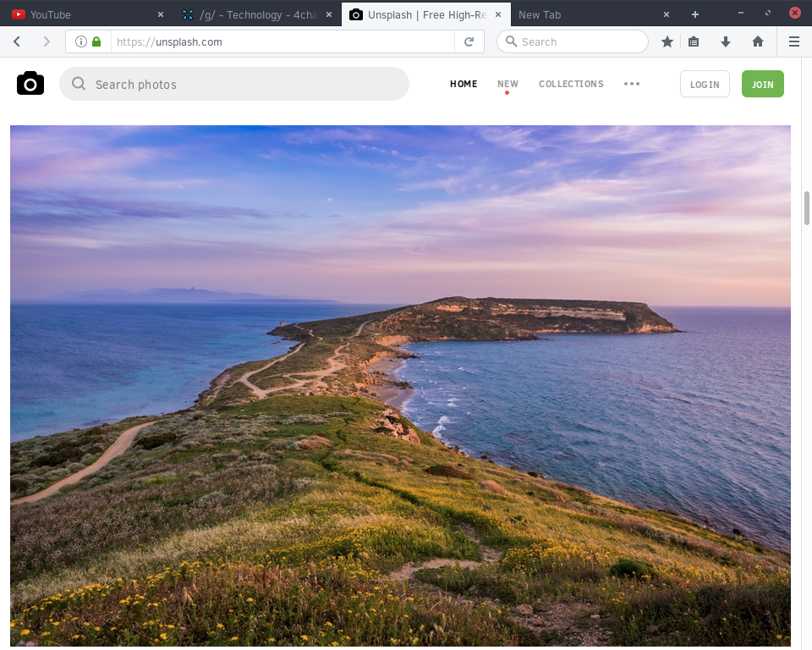Open the Firefox hamburger menu
The height and width of the screenshot is (650, 812).
click(794, 41)
